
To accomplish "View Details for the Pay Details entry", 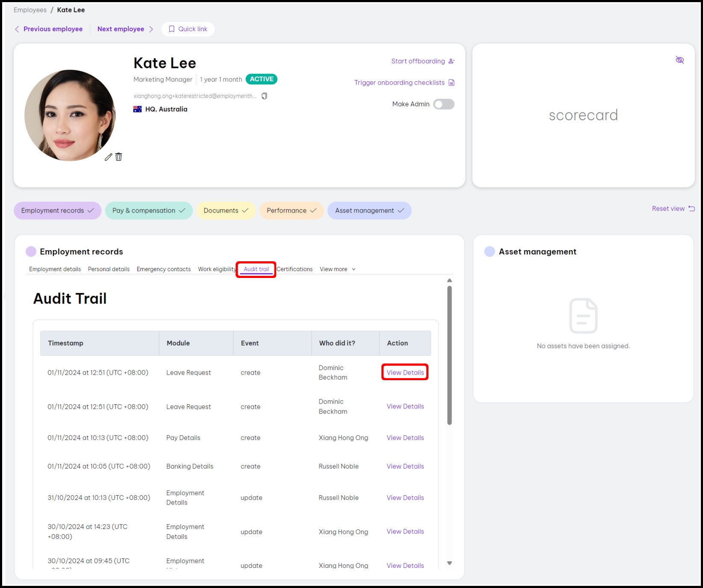I will tap(405, 438).
